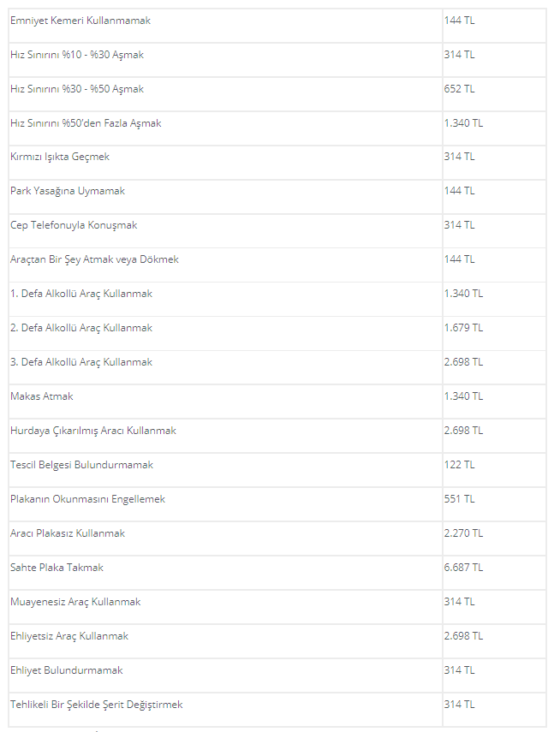Select the Emniyet Kemeri Kullanmamak row
This screenshot has height=732, width=560.
[277, 26]
